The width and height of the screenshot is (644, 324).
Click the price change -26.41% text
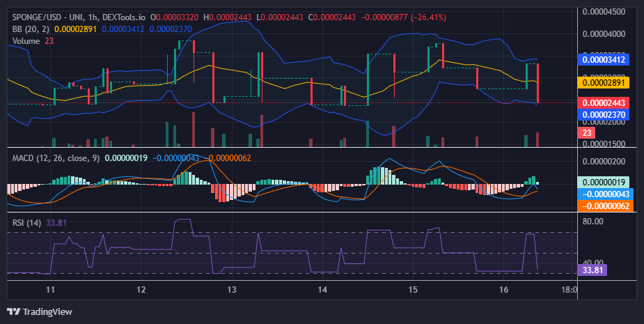tap(428, 17)
